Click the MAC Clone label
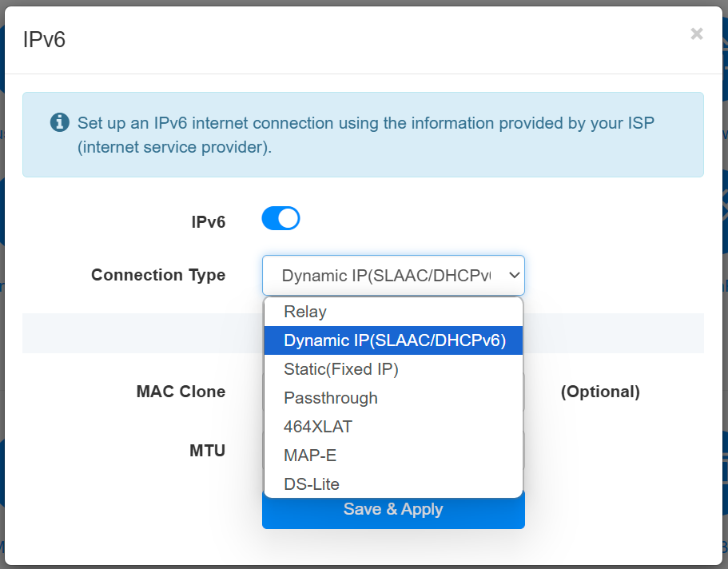 coord(181,392)
